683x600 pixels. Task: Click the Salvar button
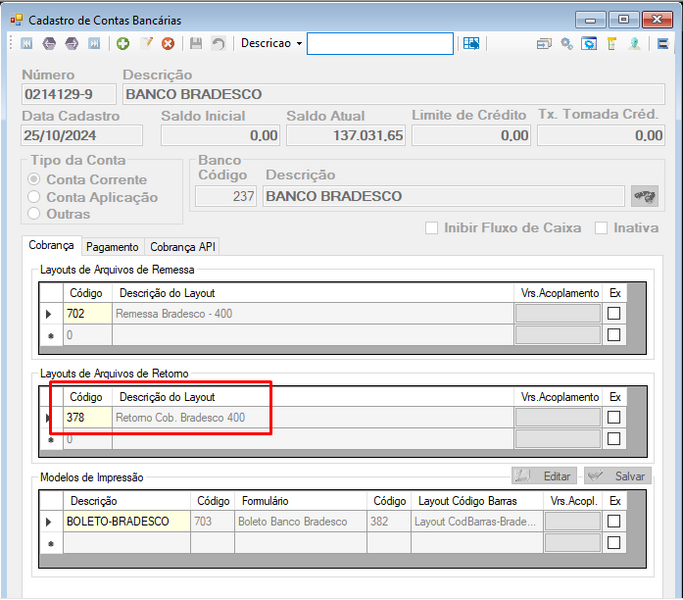[x=618, y=476]
